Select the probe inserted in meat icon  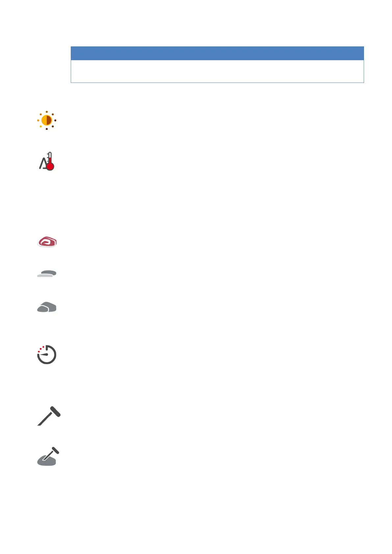48,456
